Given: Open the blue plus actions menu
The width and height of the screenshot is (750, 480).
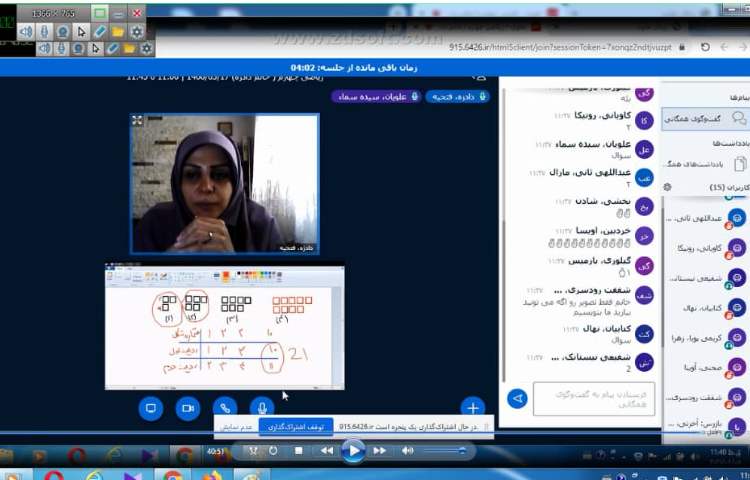Looking at the screenshot, I should click(x=473, y=407).
